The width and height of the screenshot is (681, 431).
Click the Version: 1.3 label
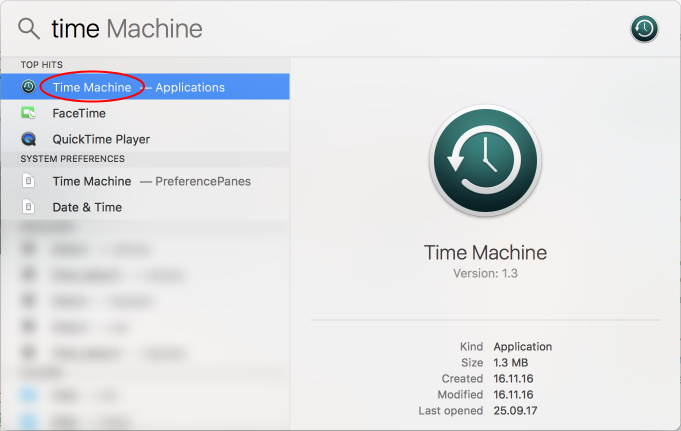(x=486, y=273)
